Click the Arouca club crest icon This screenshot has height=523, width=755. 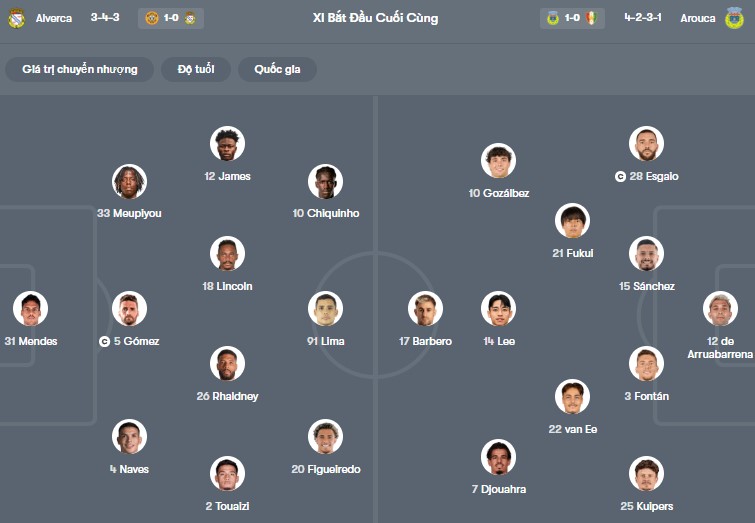[735, 19]
